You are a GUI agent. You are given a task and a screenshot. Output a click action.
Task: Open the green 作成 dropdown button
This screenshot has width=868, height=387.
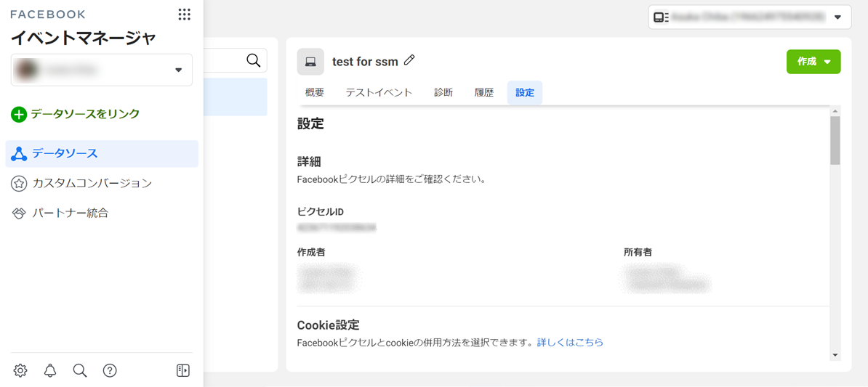coord(813,62)
